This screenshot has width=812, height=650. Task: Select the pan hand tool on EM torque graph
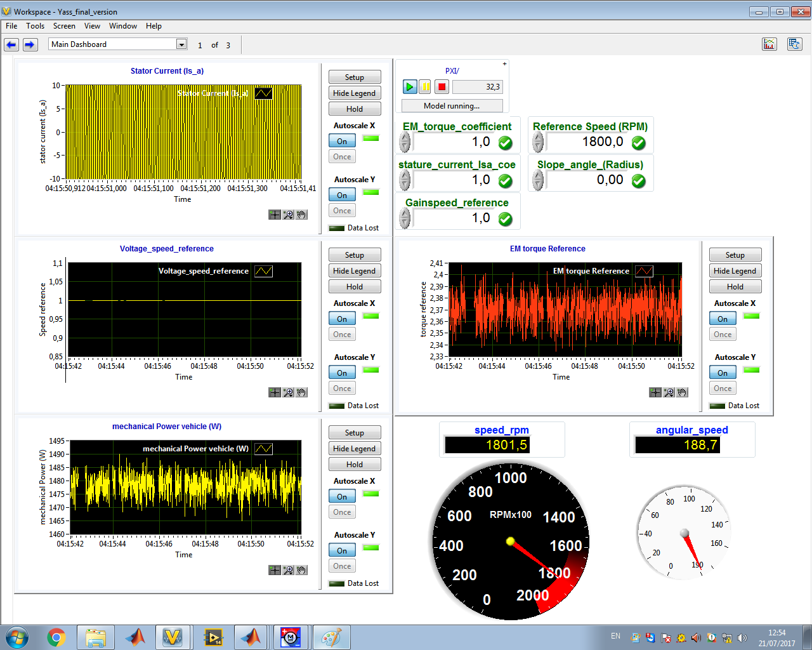click(682, 392)
